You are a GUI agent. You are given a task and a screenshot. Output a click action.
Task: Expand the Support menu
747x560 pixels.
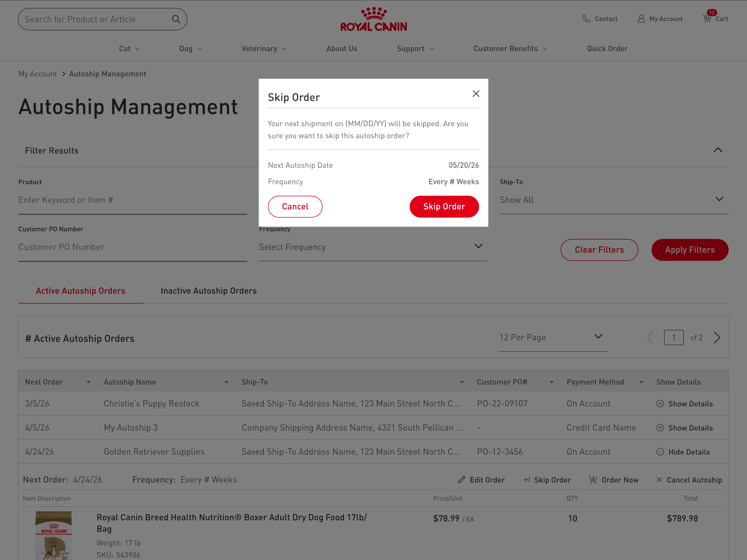(415, 49)
